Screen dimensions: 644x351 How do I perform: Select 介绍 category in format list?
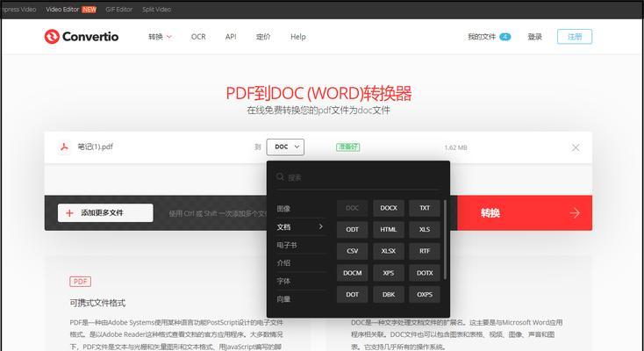(283, 262)
